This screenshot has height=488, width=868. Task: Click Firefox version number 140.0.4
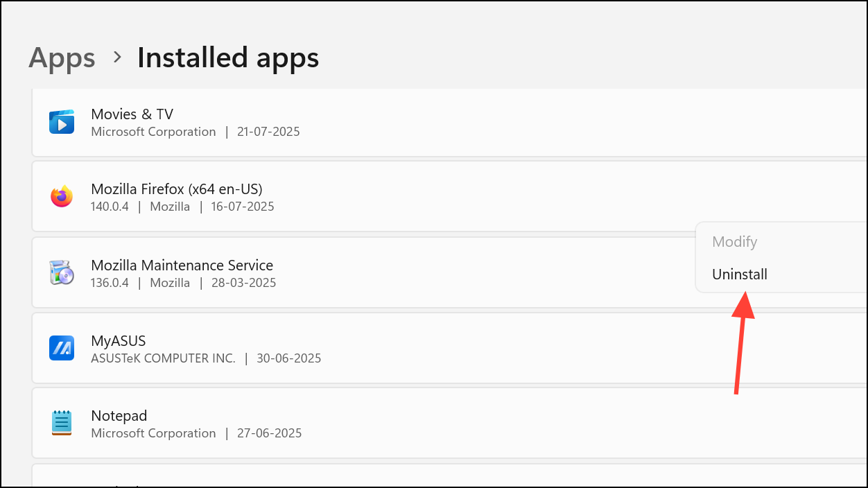(109, 207)
